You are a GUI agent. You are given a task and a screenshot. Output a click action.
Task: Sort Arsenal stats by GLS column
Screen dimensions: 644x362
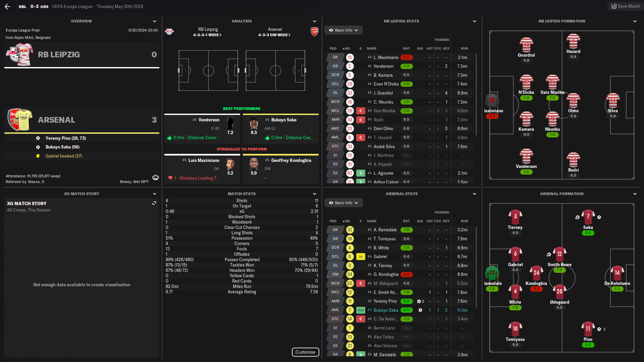pos(420,221)
